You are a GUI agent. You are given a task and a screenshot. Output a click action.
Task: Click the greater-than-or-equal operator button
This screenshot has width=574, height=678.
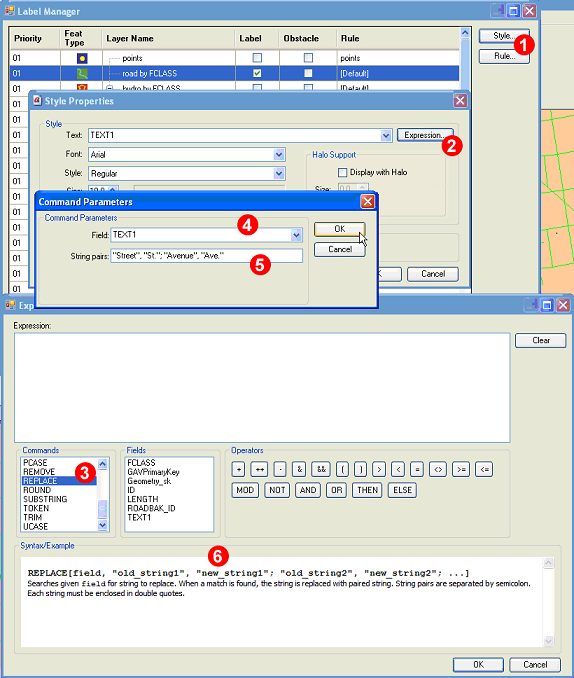[461, 469]
